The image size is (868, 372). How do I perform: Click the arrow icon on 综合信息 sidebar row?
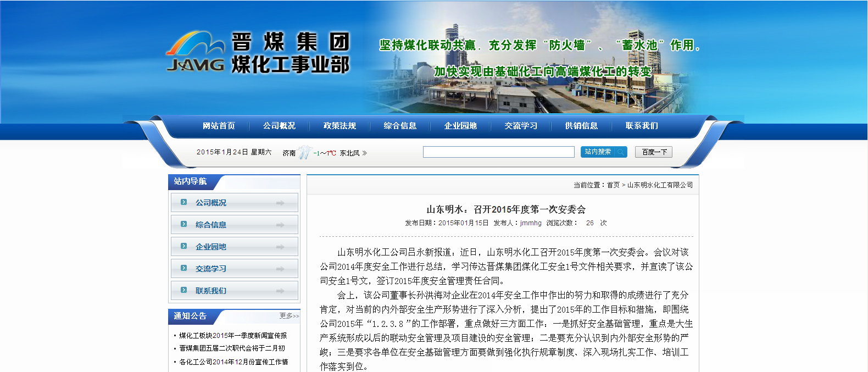tap(280, 225)
